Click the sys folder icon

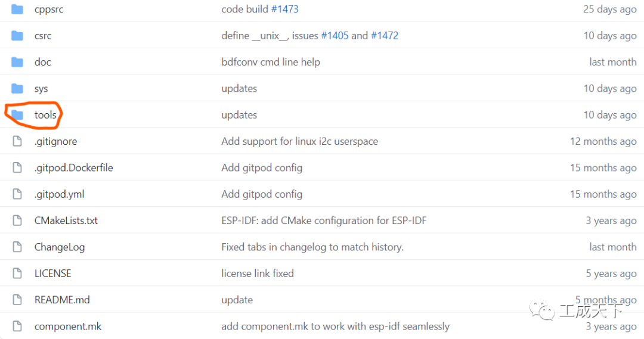click(17, 88)
